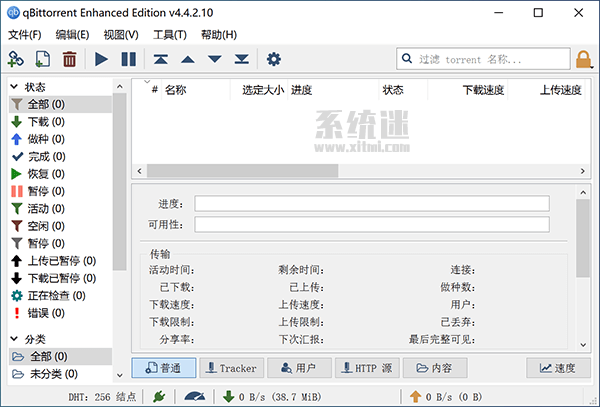
Task: Click the lock UI padlock icon
Action: (x=583, y=59)
